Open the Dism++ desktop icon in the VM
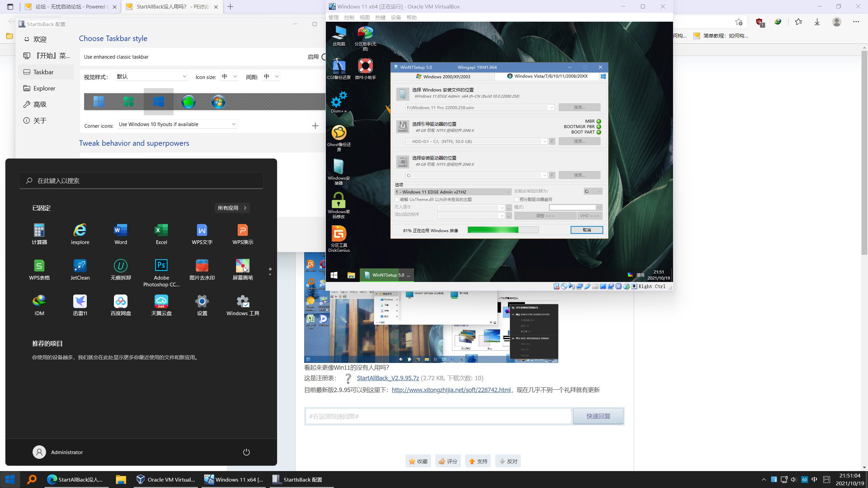 click(339, 102)
